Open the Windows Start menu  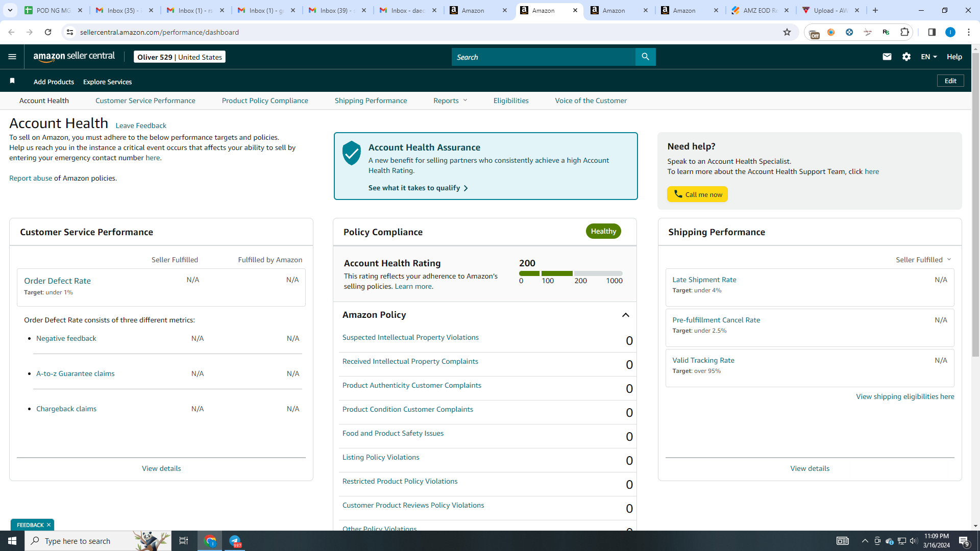click(12, 541)
